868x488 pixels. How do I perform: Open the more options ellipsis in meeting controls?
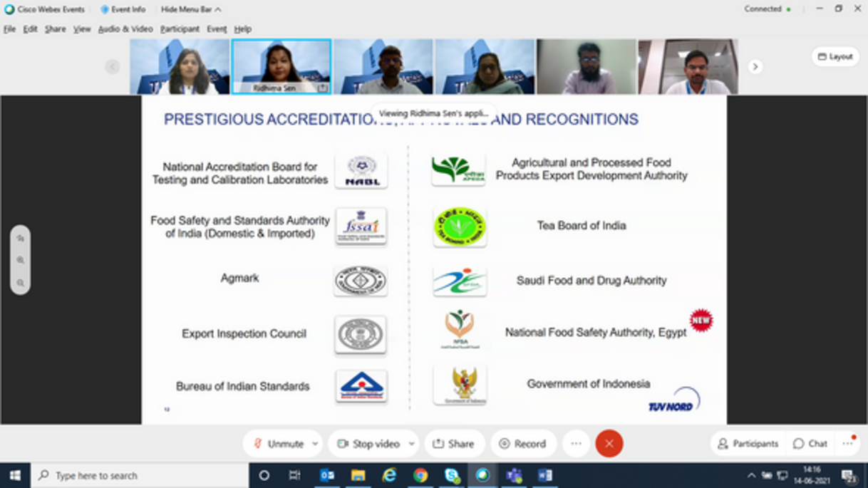pos(576,444)
